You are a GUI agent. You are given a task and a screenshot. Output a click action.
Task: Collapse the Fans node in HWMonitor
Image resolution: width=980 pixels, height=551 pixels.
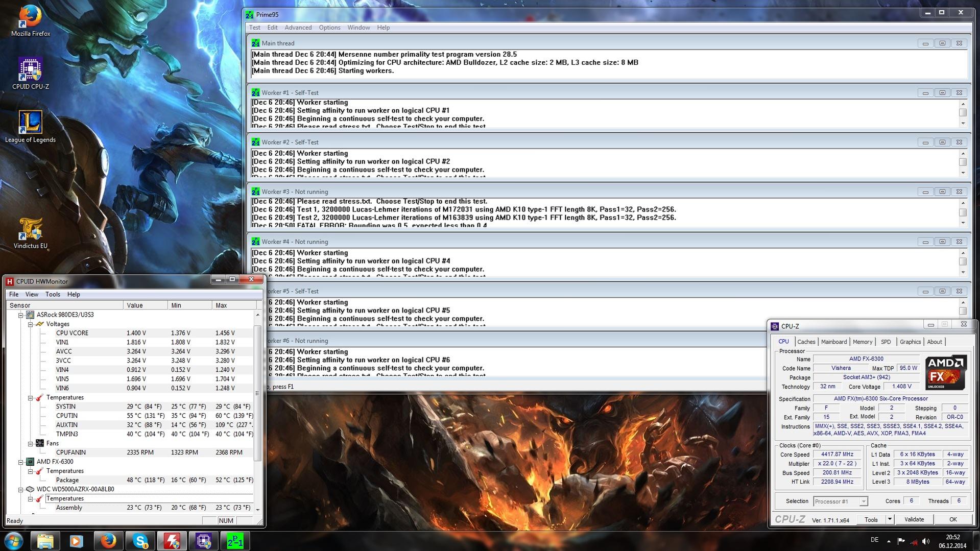coord(30,444)
